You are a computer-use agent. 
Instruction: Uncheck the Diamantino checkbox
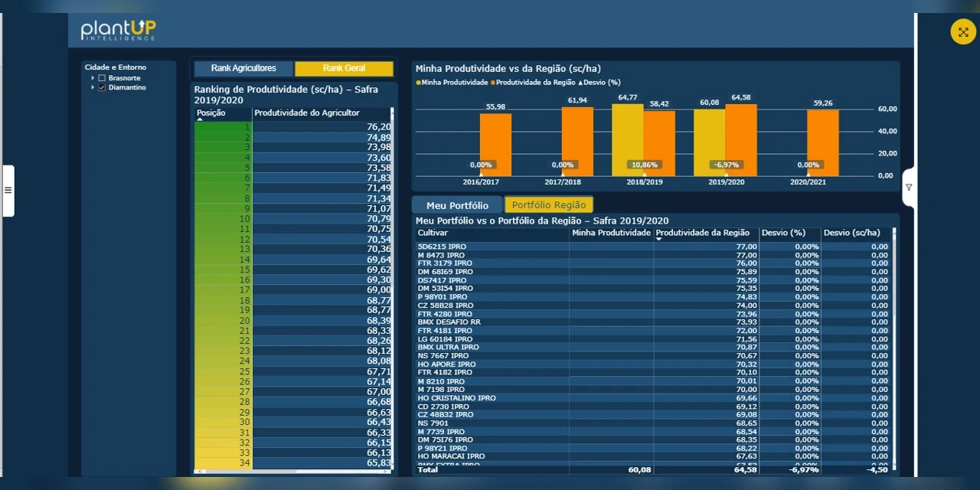pyautogui.click(x=102, y=87)
